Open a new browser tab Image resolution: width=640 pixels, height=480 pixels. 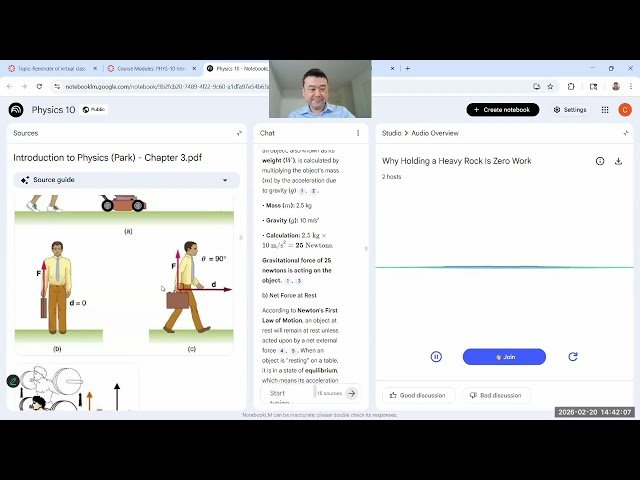(407, 69)
